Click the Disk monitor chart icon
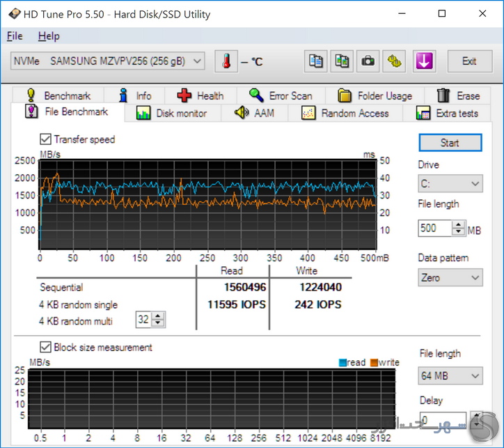 (x=143, y=113)
